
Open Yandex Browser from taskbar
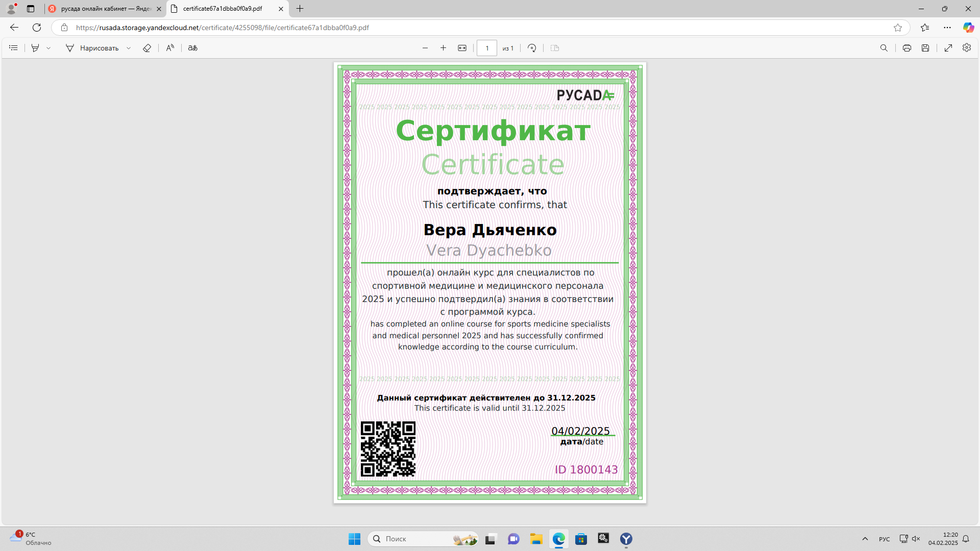pyautogui.click(x=626, y=539)
